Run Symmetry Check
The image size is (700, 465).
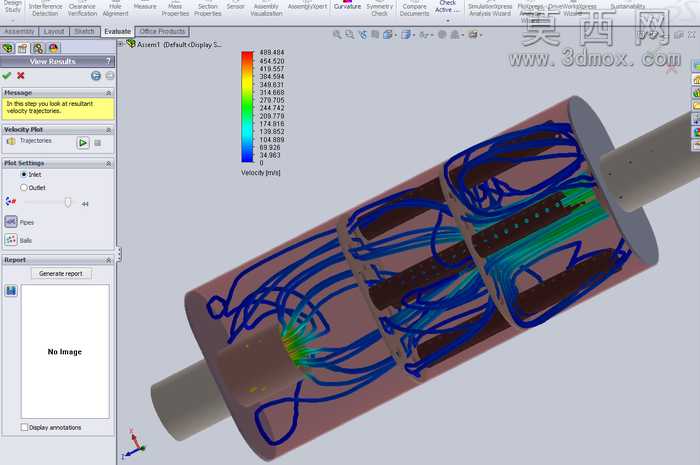[x=379, y=9]
